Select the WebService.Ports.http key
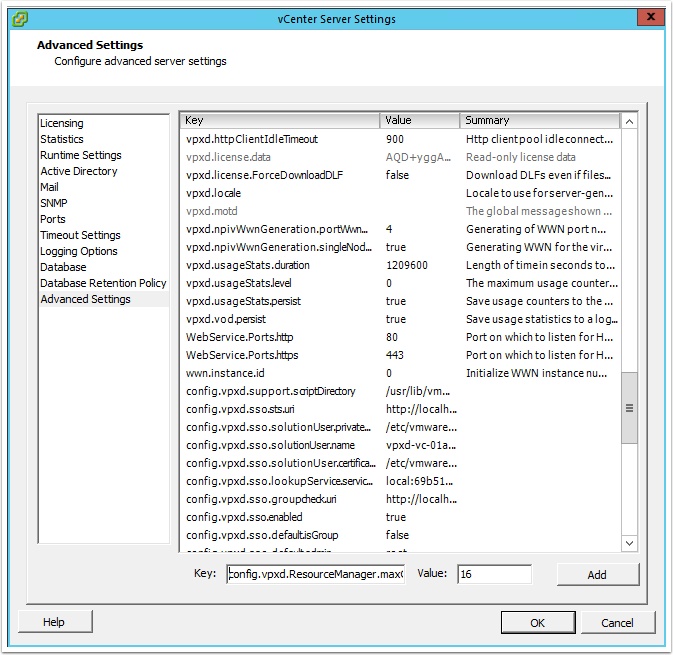The width and height of the screenshot is (673, 655). (x=239, y=337)
